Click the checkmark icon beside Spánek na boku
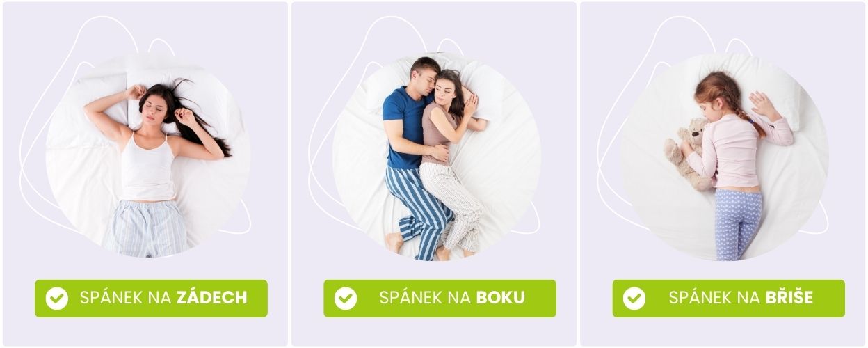868x348 pixels. (346, 299)
